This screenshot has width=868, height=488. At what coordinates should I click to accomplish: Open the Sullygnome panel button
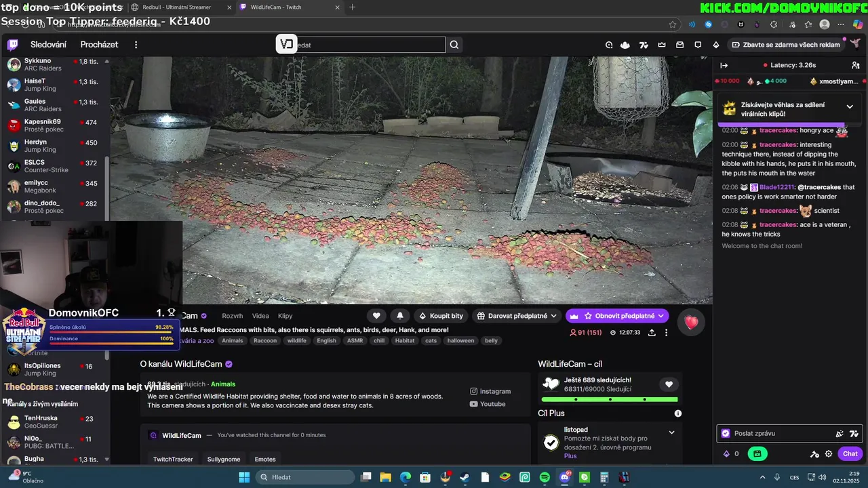(224, 459)
